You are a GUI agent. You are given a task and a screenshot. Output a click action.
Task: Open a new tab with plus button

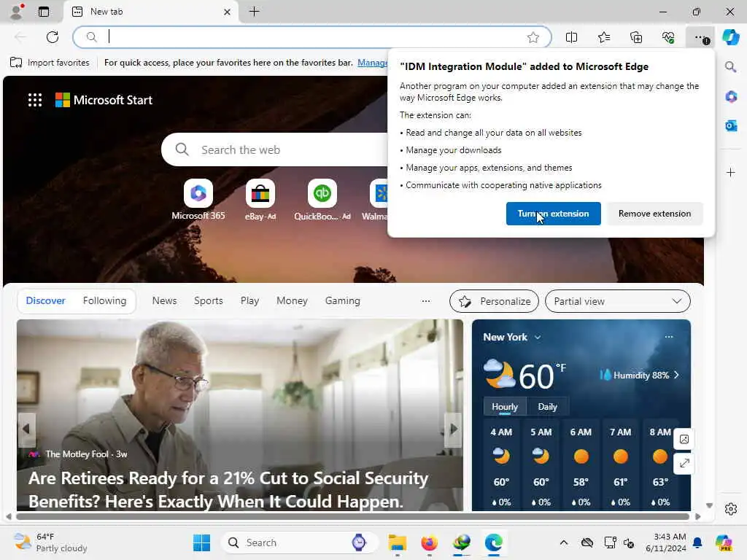point(255,12)
